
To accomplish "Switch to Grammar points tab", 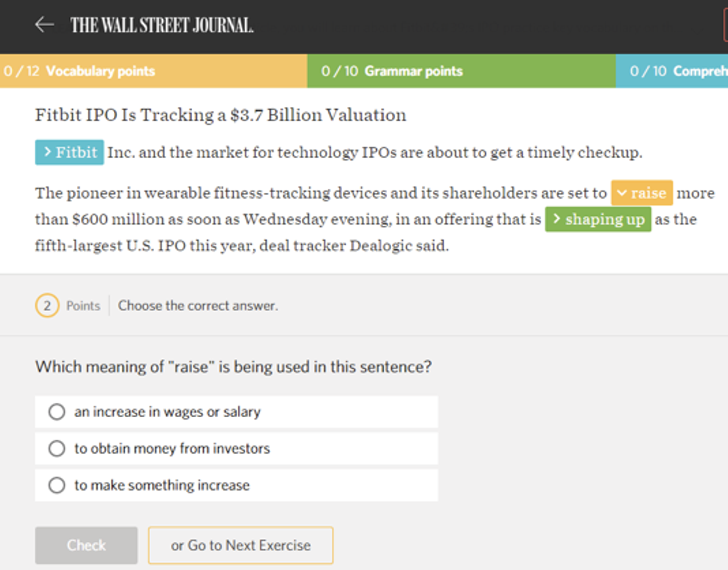I will point(460,71).
